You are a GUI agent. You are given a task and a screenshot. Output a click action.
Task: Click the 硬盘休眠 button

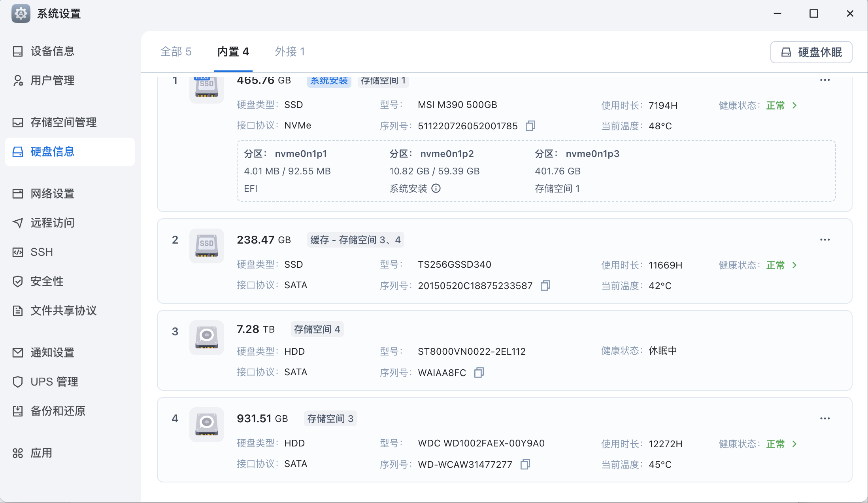point(811,52)
